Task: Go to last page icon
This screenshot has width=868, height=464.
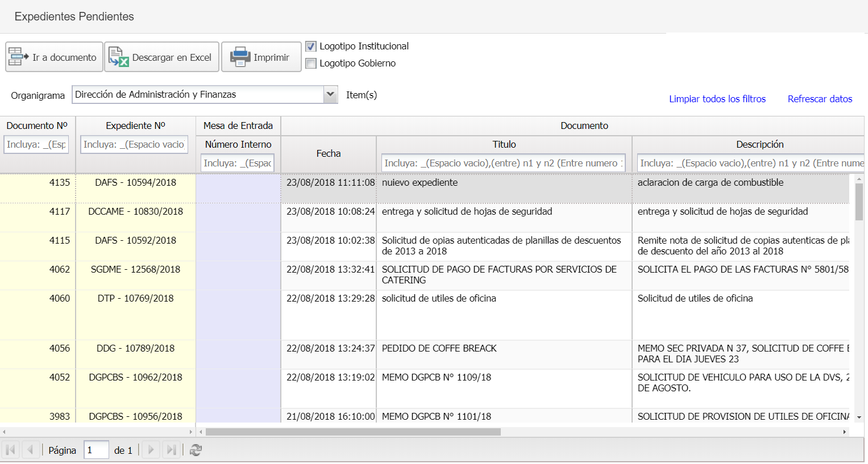Action: (171, 450)
